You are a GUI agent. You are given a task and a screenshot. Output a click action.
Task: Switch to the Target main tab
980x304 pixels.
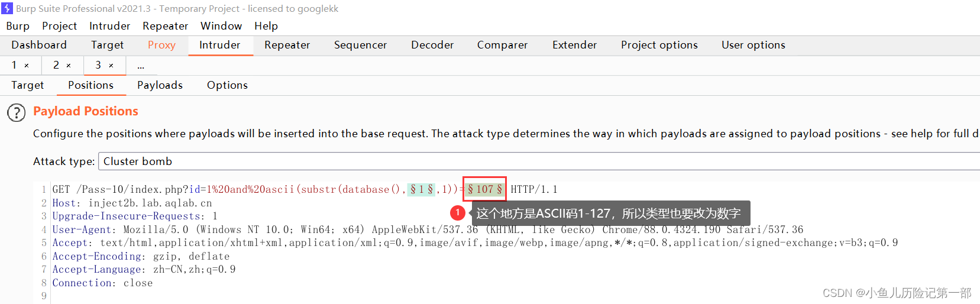(107, 45)
